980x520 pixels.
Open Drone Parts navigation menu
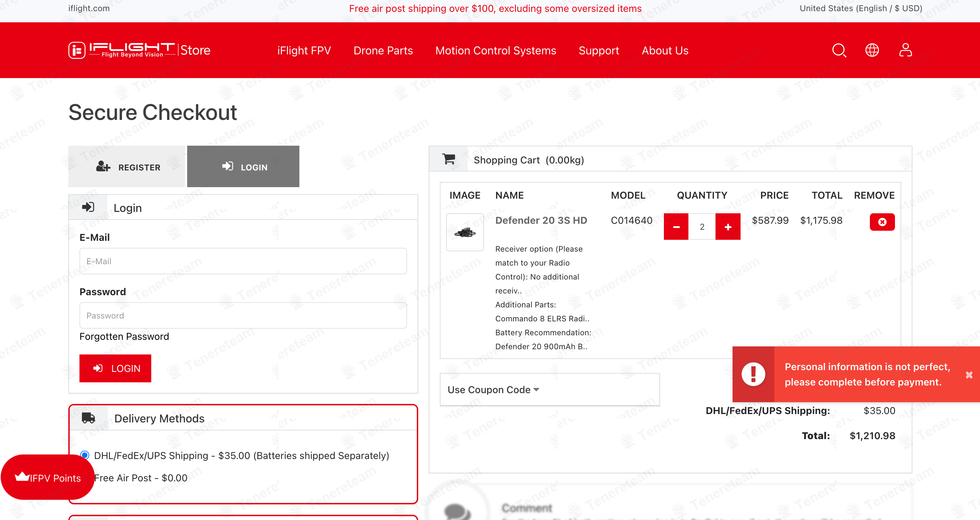(383, 51)
